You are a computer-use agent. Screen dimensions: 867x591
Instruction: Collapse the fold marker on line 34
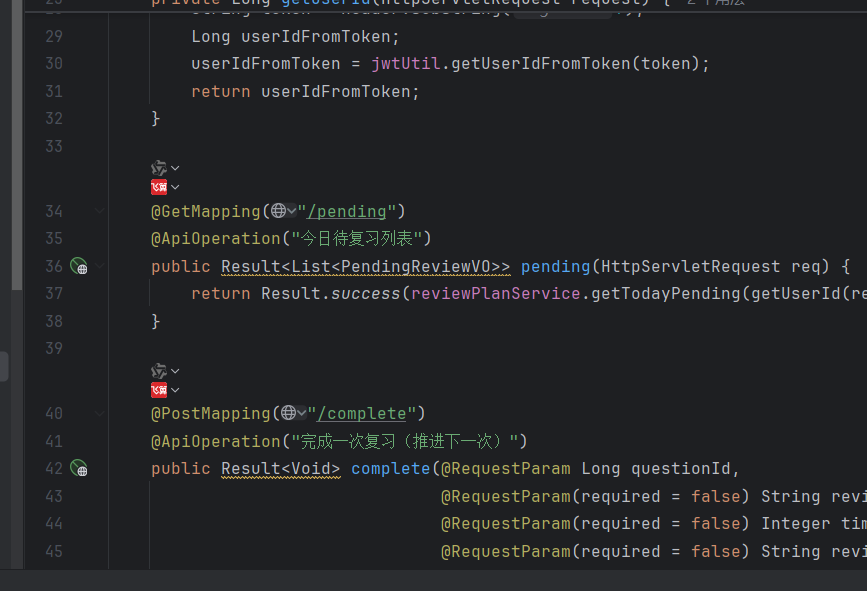tap(100, 211)
